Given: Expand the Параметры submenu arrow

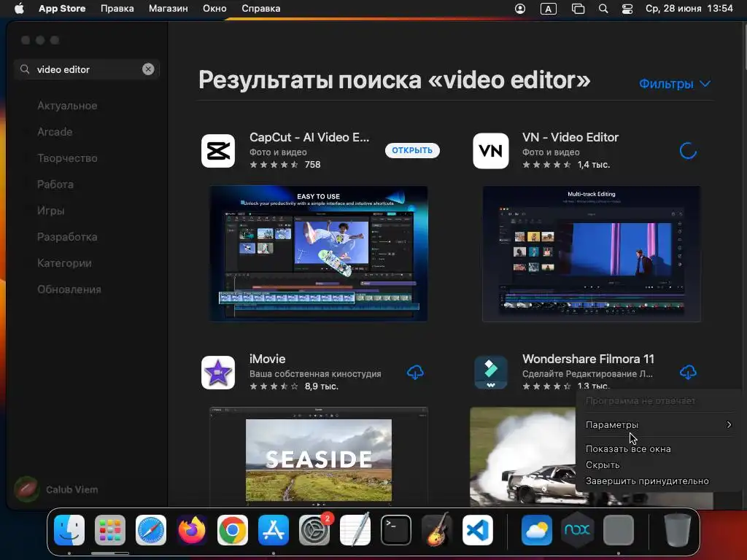Looking at the screenshot, I should coord(729,424).
